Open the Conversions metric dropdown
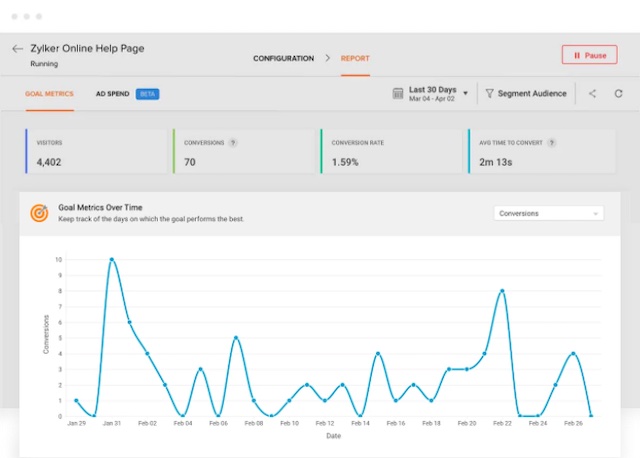The width and height of the screenshot is (640, 458). coord(549,213)
